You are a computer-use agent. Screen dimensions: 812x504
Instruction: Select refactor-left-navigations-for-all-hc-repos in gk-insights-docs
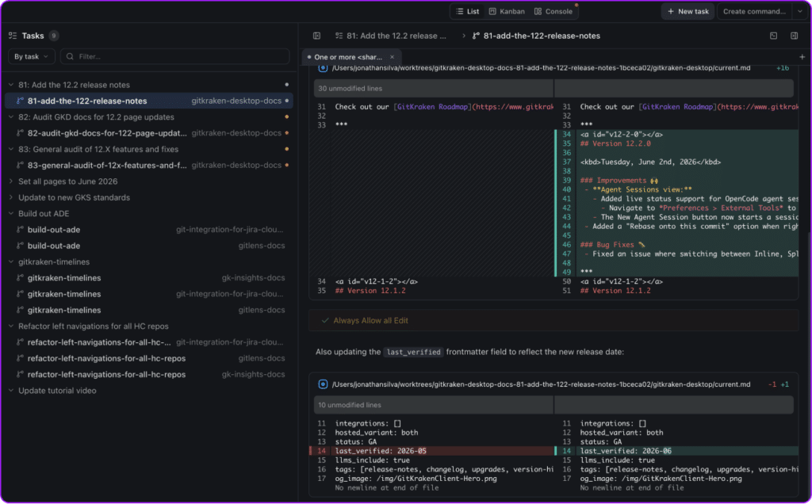pos(149,374)
